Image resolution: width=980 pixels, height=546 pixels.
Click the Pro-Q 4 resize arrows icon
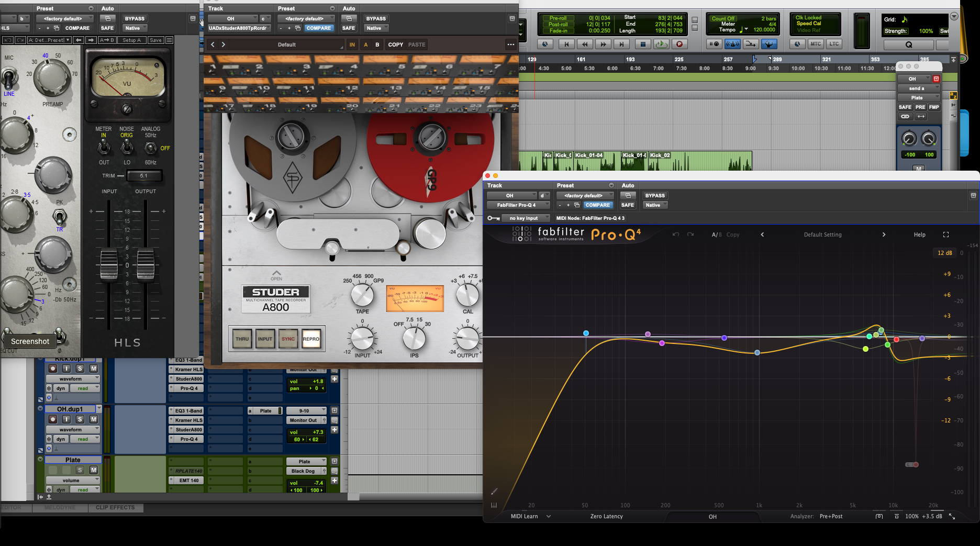click(952, 517)
